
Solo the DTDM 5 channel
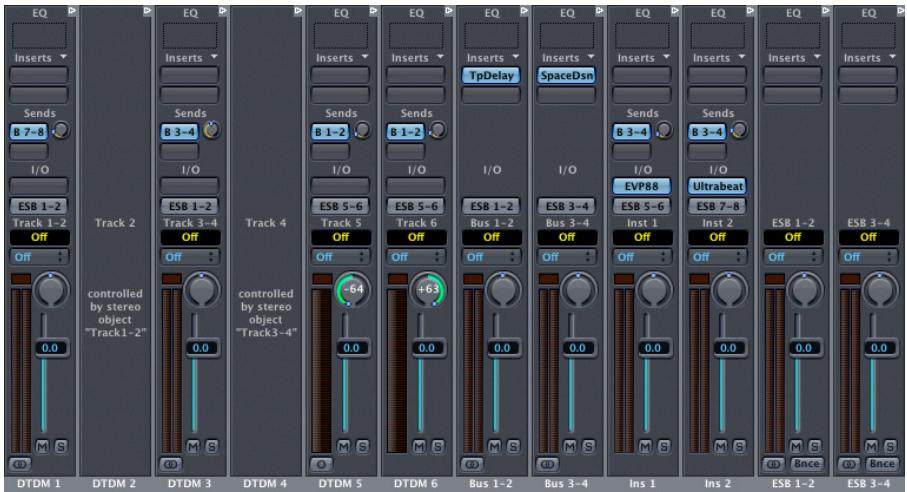click(362, 446)
